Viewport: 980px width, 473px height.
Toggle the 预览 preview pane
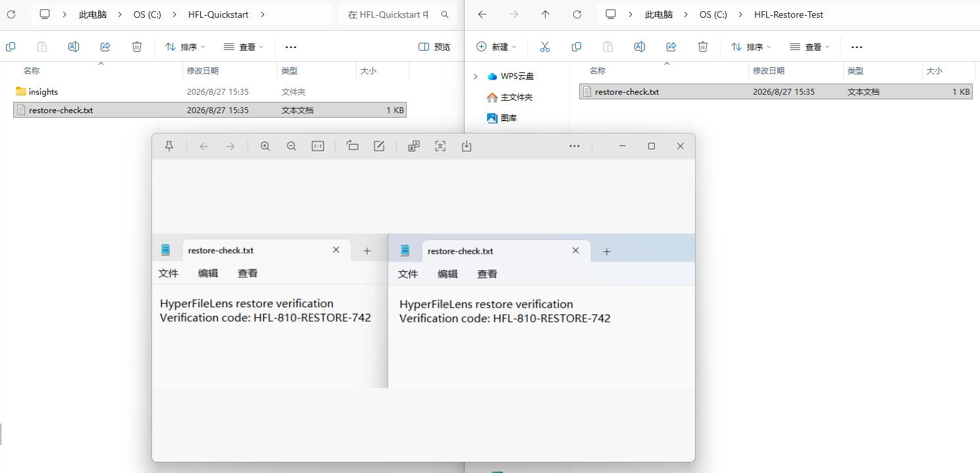point(434,47)
